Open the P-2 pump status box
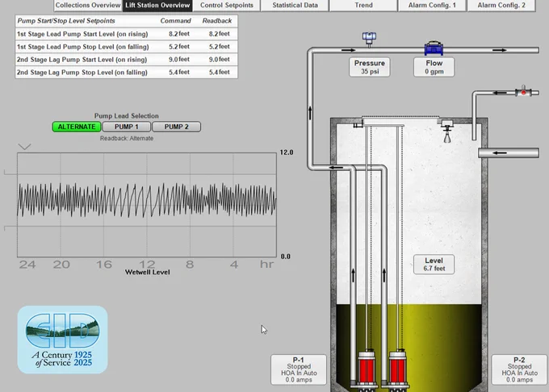Screen dimensions: 549x392 pos(519,369)
